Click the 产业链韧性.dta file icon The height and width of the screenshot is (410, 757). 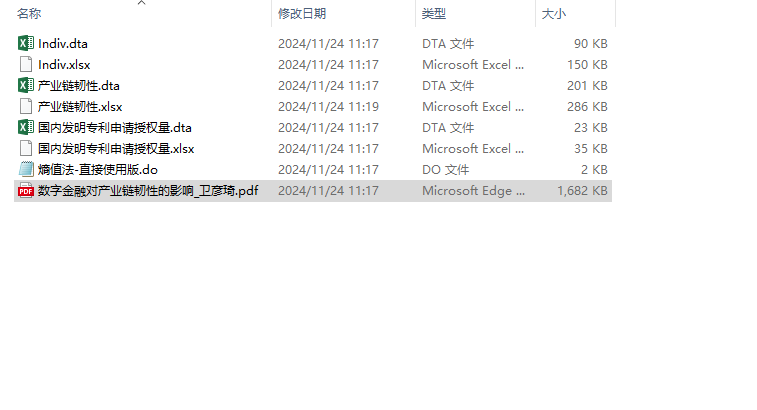pyautogui.click(x=26, y=85)
